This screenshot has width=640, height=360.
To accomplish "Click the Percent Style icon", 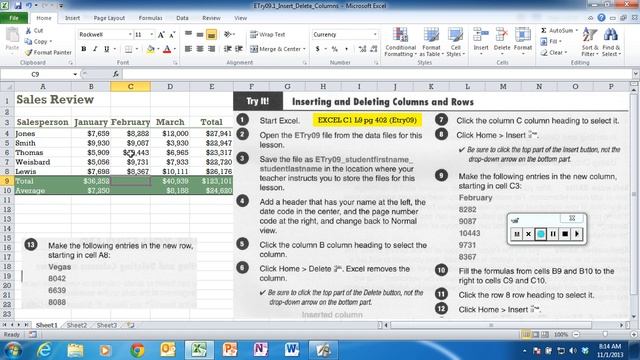I will tap(335, 49).
